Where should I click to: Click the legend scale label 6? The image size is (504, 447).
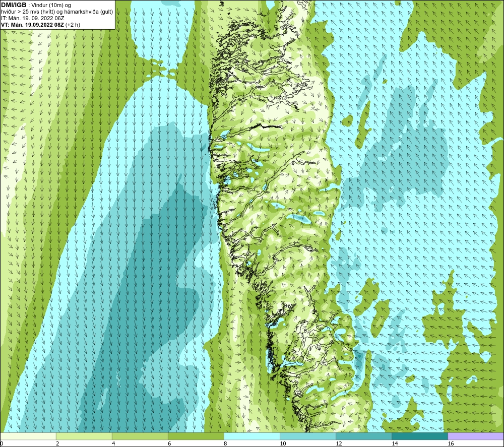point(169,444)
